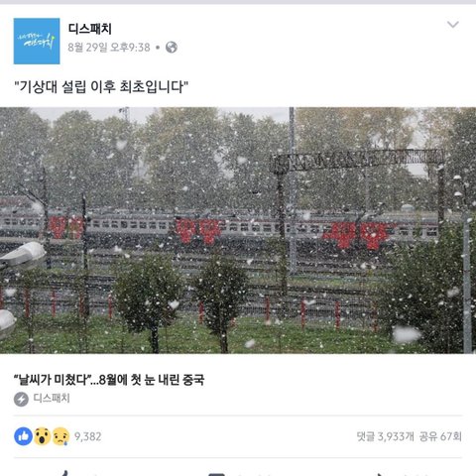Image resolution: width=476 pixels, height=476 pixels.
Task: Click the Wow reaction emoji icon
Action: point(43,436)
